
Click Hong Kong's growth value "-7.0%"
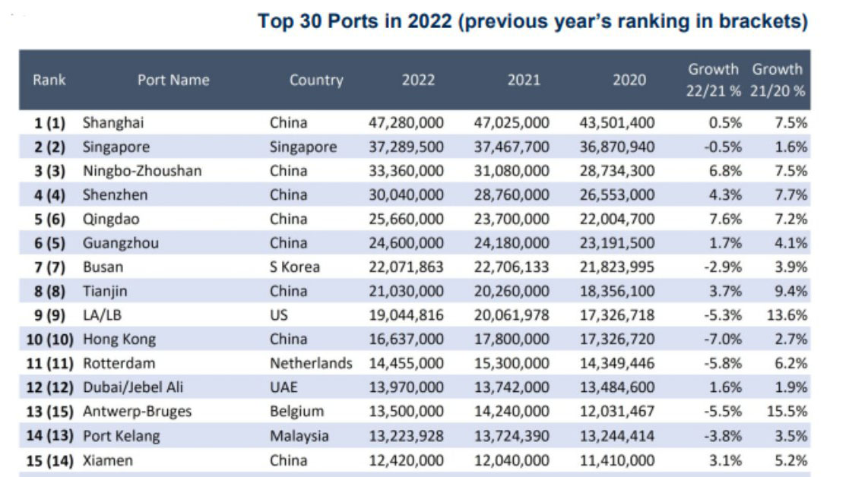click(x=722, y=340)
